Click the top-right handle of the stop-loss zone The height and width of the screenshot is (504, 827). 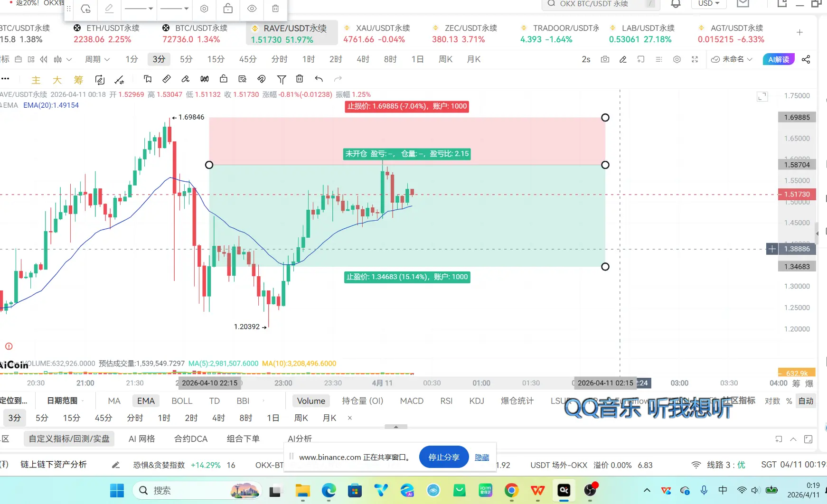click(x=605, y=118)
